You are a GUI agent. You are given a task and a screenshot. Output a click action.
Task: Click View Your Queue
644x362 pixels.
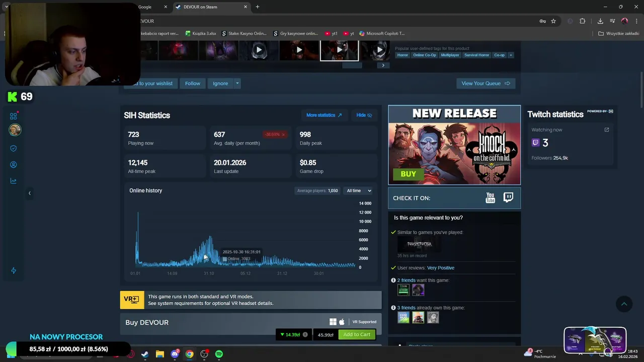tap(486, 83)
